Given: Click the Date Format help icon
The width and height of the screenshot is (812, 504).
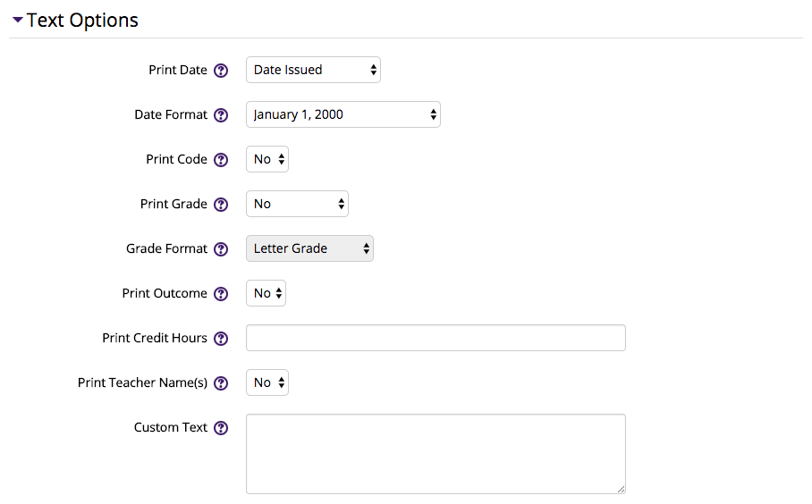Looking at the screenshot, I should tap(221, 115).
